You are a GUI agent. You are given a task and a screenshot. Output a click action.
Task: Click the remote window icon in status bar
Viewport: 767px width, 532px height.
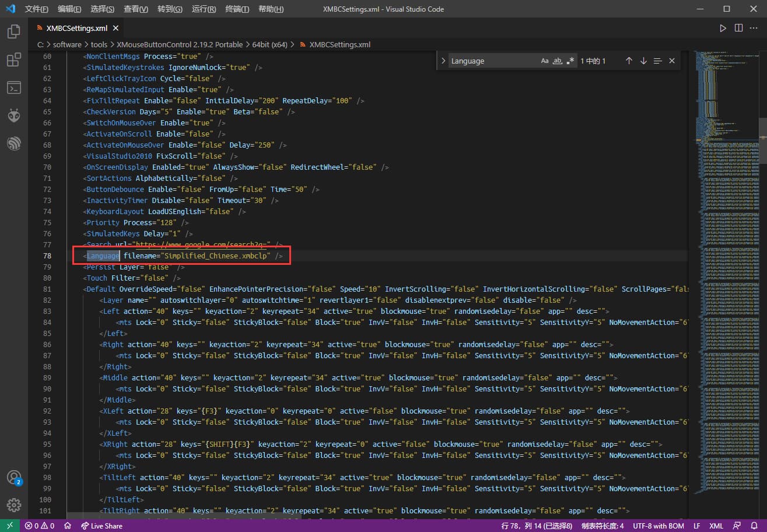(x=10, y=526)
